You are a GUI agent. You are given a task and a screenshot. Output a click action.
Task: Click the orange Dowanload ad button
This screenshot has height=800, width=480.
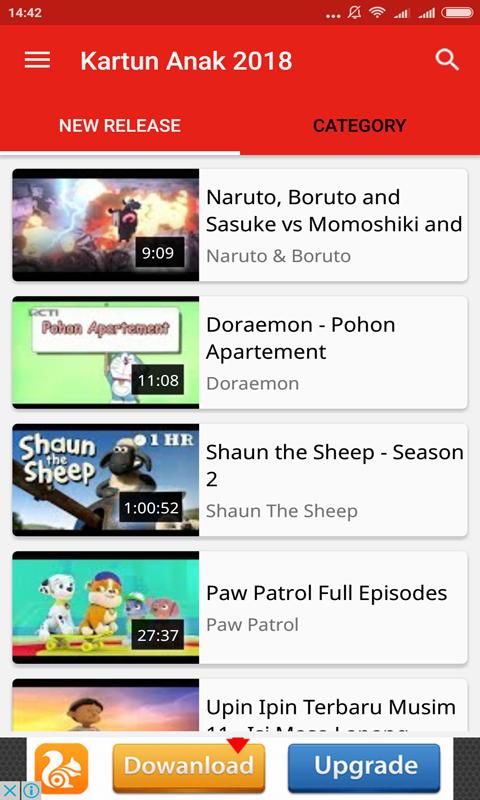[x=189, y=765]
